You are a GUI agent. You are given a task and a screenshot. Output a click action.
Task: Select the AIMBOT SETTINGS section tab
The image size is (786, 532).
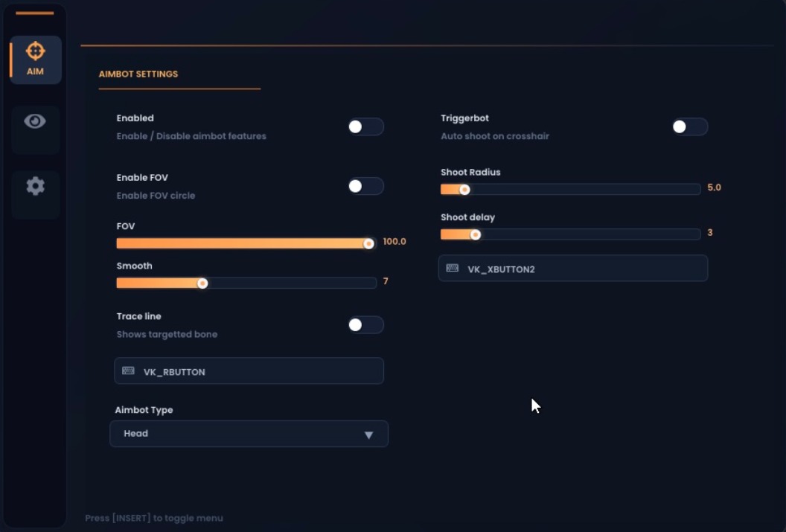(138, 74)
